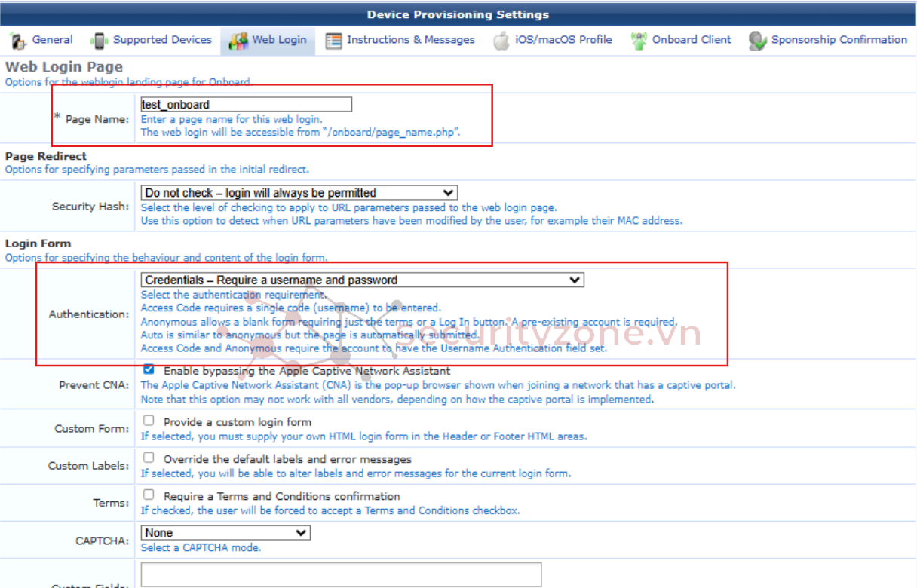Enable the custom login form checkbox
Viewport: 917px width, 588px height.
click(149, 421)
